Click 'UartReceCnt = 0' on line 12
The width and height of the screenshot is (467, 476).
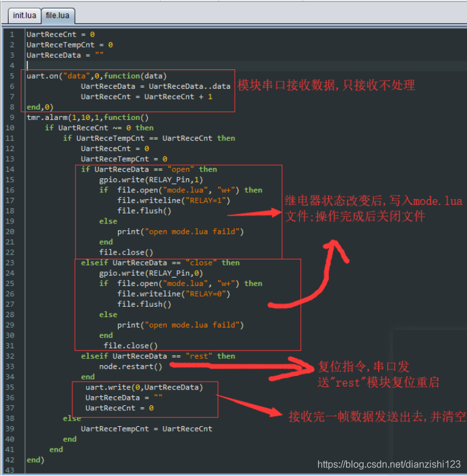coord(115,149)
